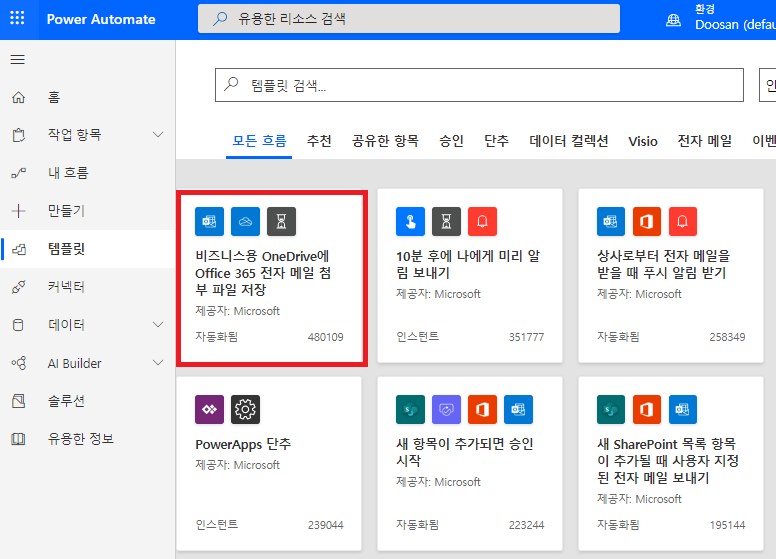Open 만들기 from the sidebar
This screenshot has width=776, height=559.
pyautogui.click(x=88, y=211)
